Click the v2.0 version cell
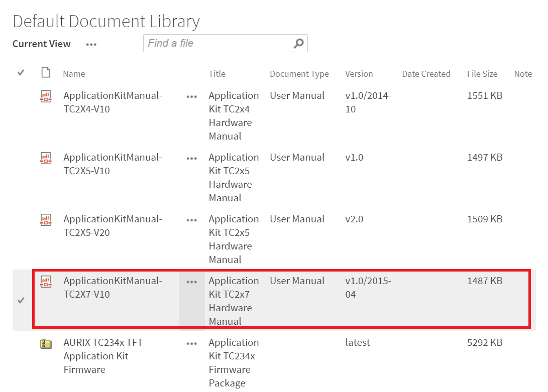The image size is (548, 392). point(354,219)
